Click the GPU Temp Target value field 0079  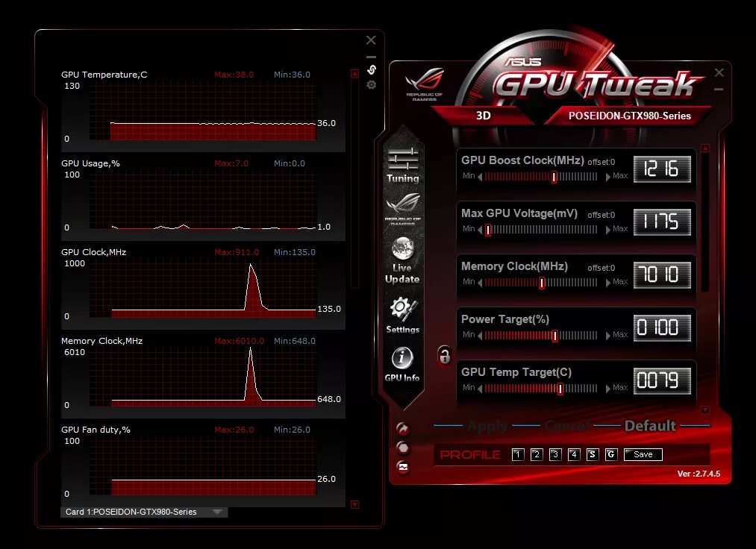662,380
